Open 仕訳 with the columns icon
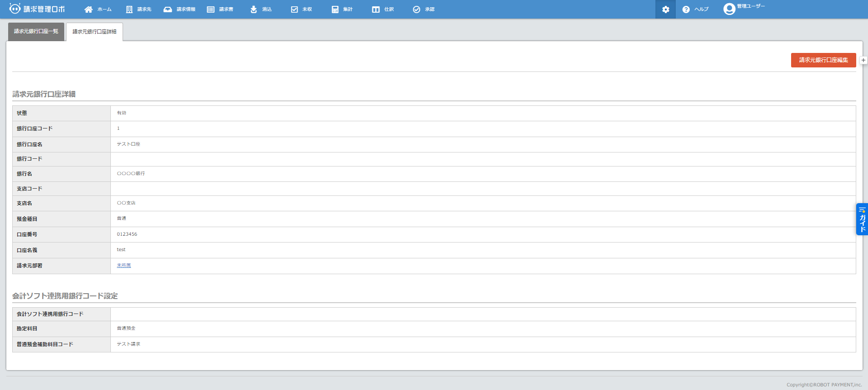The height and width of the screenshot is (390, 868). coord(376,10)
